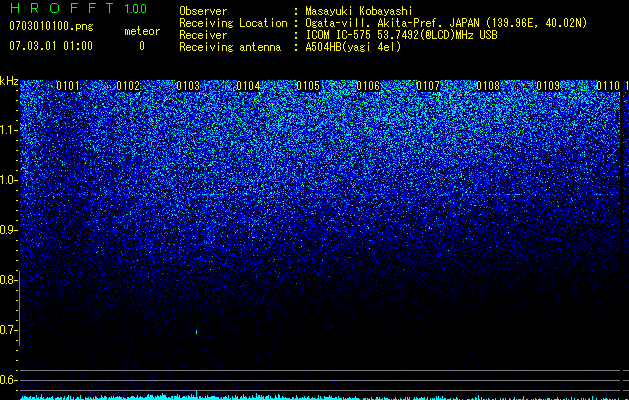Click the kHz axis unit label
The image size is (629, 400).
9,81
